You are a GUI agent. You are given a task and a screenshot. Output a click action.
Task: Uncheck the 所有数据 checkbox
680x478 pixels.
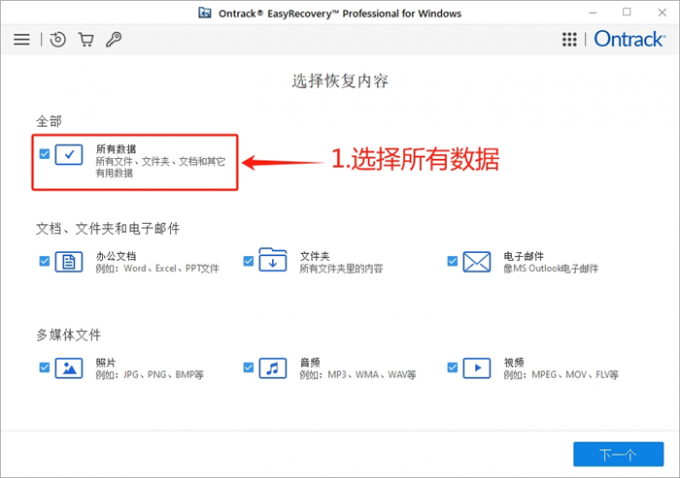44,154
